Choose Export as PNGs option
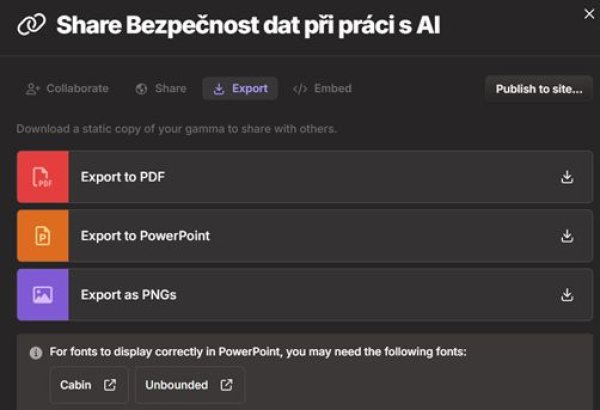The width and height of the screenshot is (600, 410). point(305,295)
